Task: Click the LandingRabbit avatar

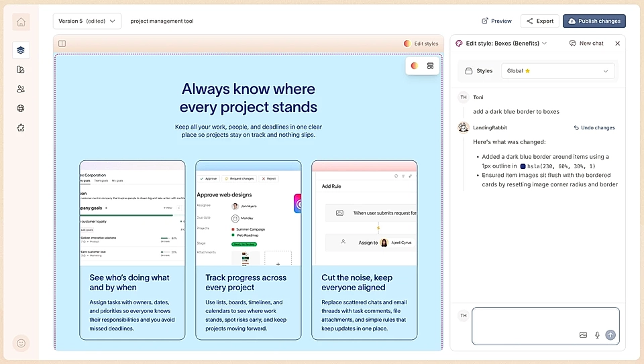Action: click(x=464, y=127)
